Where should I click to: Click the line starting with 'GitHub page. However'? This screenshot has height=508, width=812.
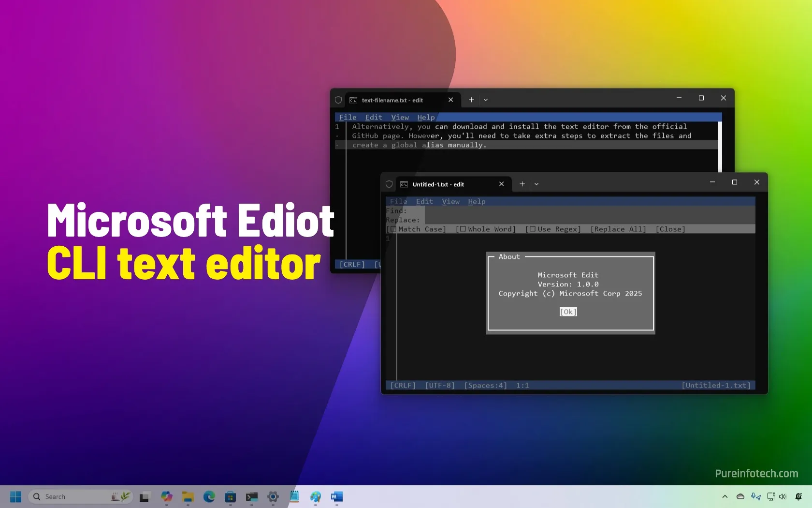click(x=522, y=136)
